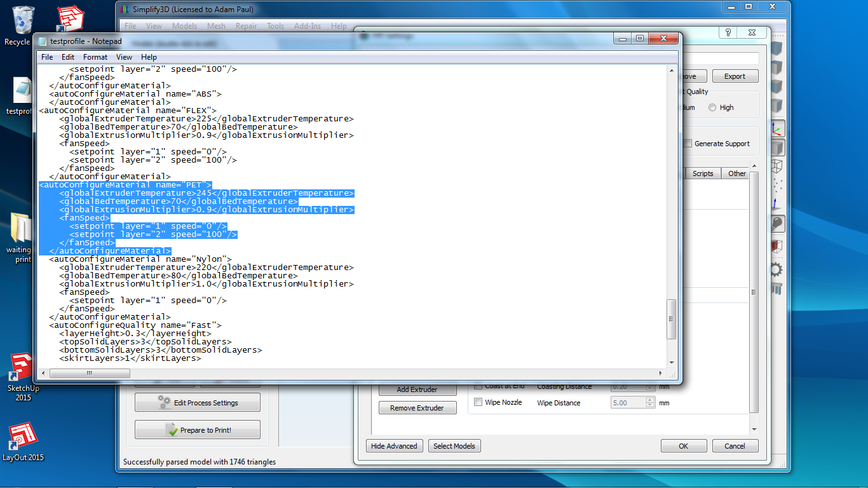Click the Notepad horizontal scrollbar right arrow

661,373
